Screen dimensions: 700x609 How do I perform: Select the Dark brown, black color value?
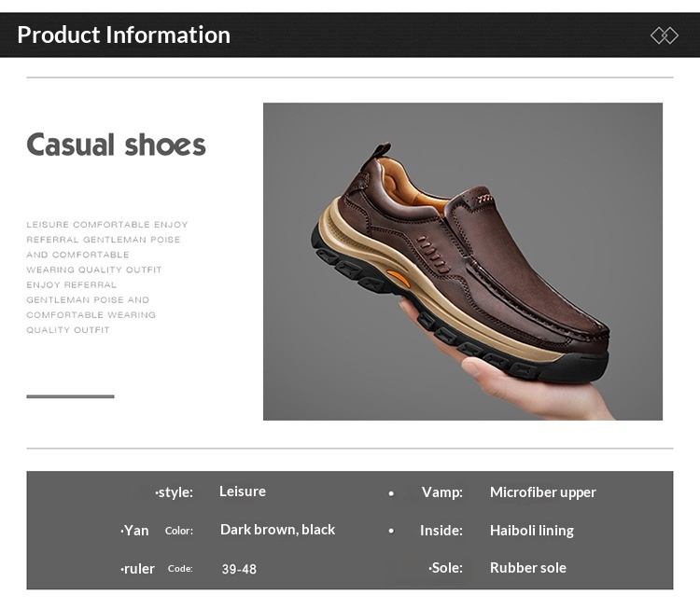(277, 530)
